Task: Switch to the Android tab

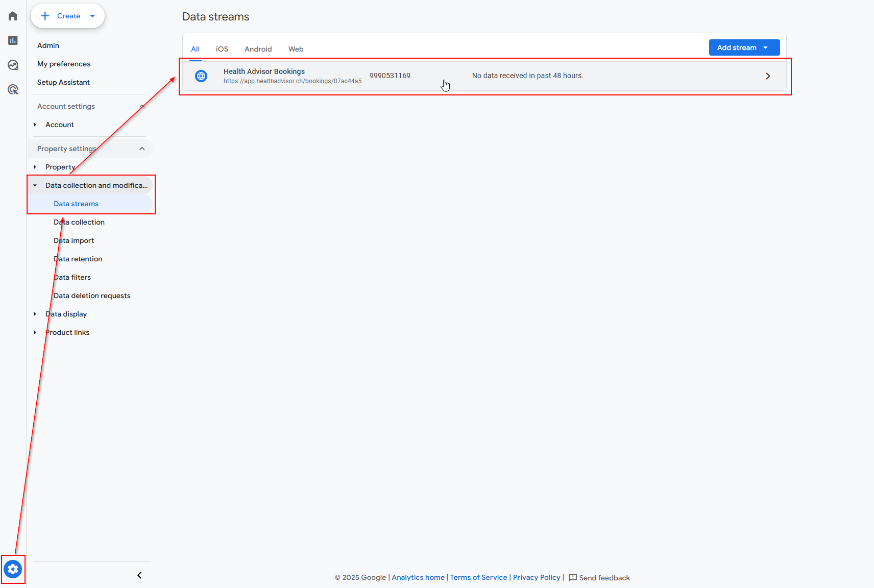Action: pyautogui.click(x=258, y=49)
